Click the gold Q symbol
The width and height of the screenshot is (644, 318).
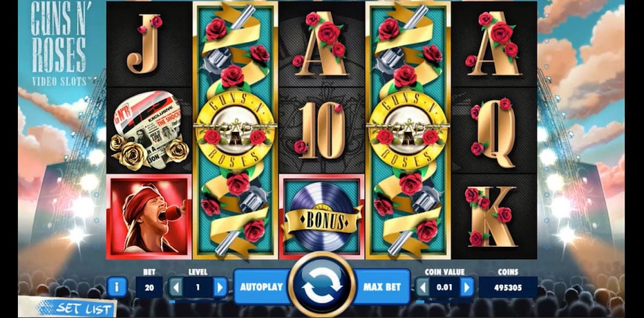tap(494, 131)
